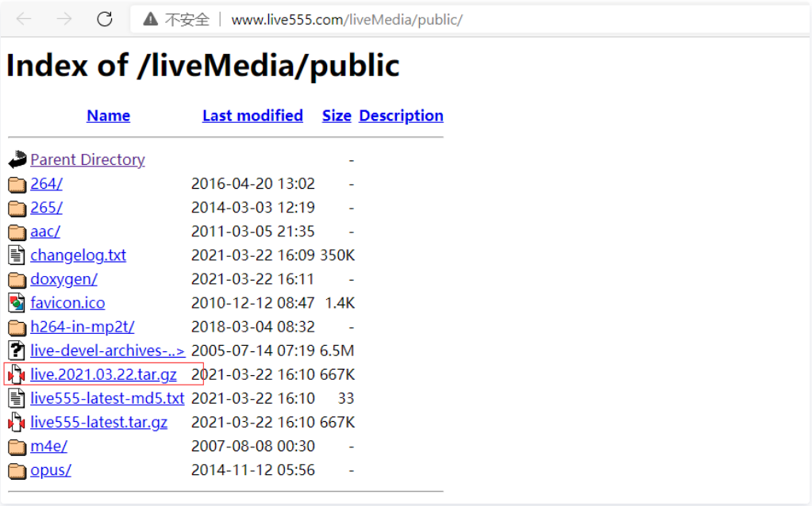Open the aac/ folder link
The image size is (812, 506).
(45, 232)
